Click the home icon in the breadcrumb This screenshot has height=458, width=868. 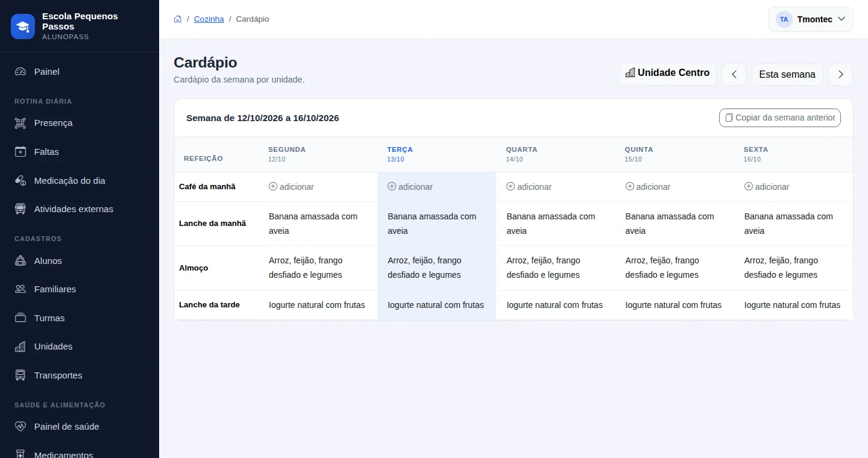(x=178, y=19)
